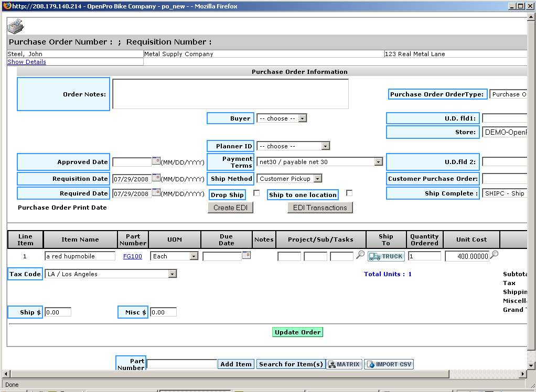Expand the Tax Code dropdown

[172, 274]
